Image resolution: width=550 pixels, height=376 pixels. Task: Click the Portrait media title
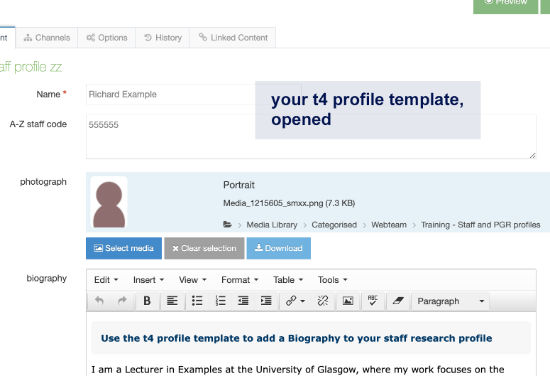click(x=239, y=185)
